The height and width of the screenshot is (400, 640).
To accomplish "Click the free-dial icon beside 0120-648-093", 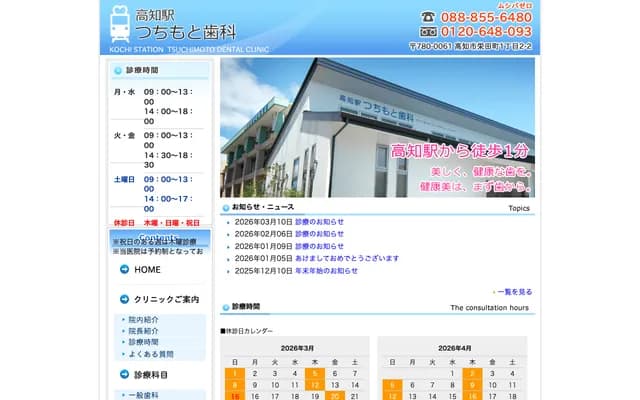I will (428, 31).
